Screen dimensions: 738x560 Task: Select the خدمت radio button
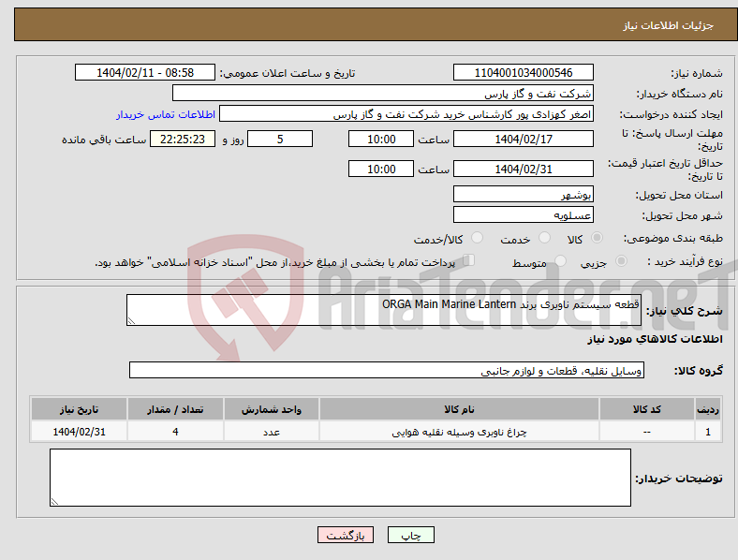544,238
